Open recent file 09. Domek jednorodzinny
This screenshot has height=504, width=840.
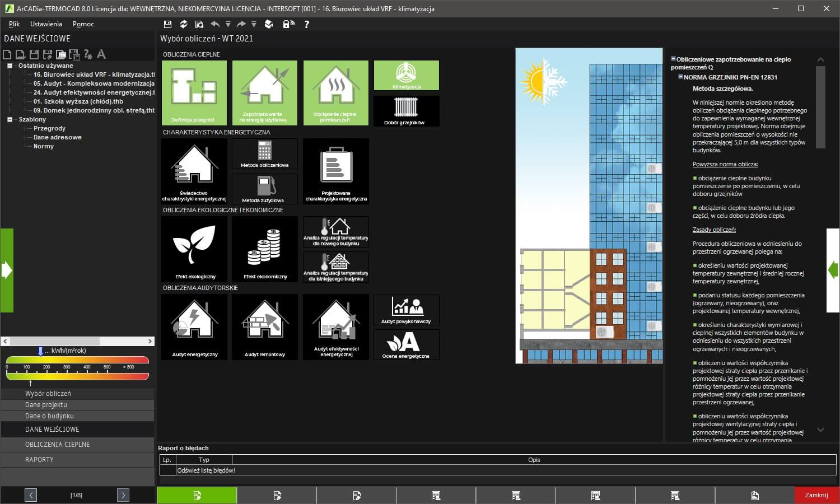(94, 110)
